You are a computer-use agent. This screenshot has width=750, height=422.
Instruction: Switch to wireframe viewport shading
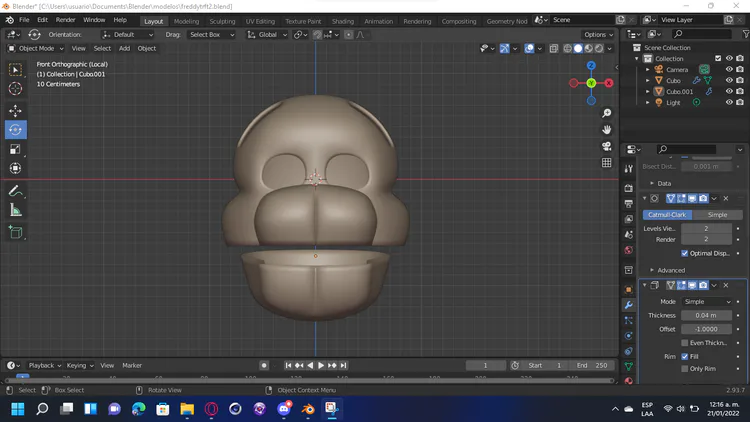pyautogui.click(x=567, y=48)
